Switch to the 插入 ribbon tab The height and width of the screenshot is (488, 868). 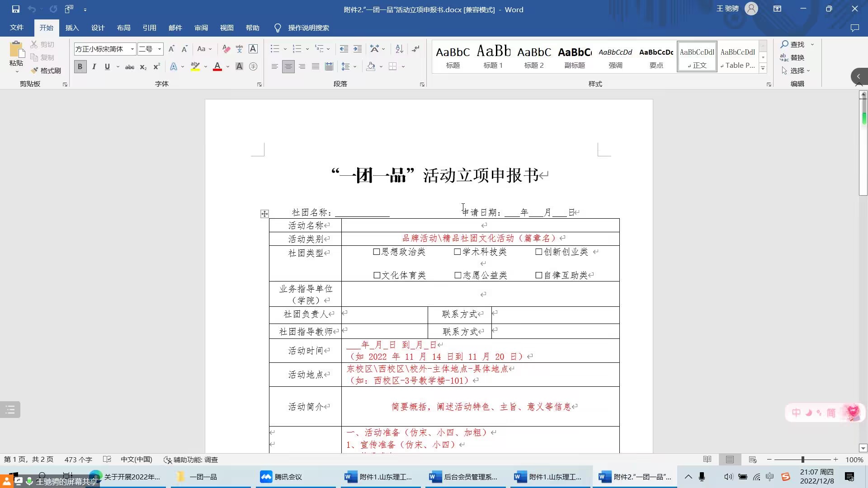[72, 28]
